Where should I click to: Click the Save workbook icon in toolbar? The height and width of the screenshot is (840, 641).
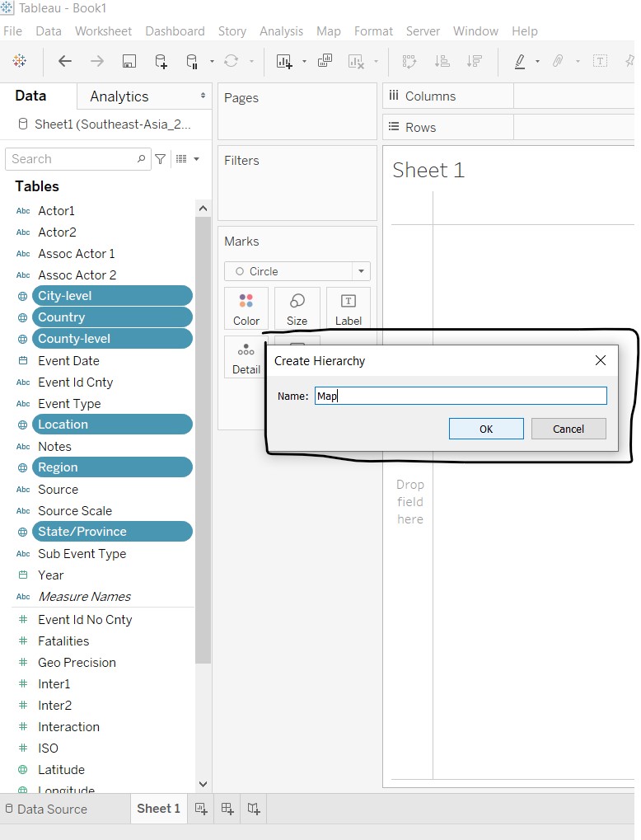[129, 61]
